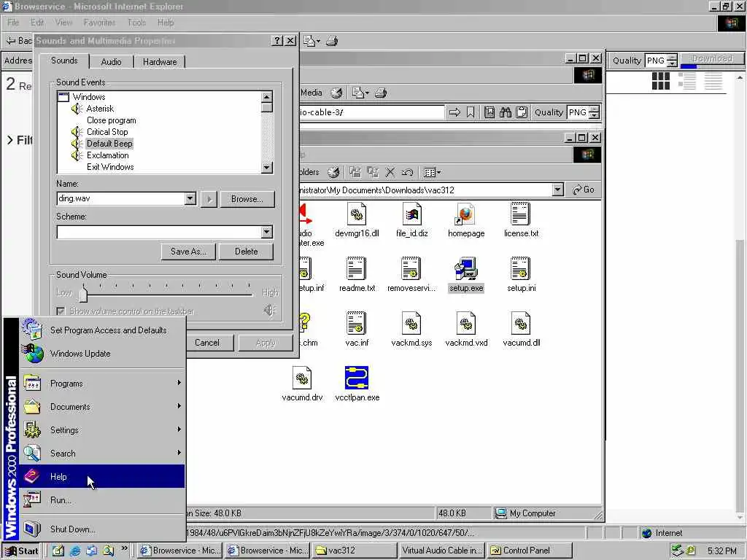This screenshot has height=560, width=747.
Task: Expand the Filt section chevron
Action: point(10,140)
